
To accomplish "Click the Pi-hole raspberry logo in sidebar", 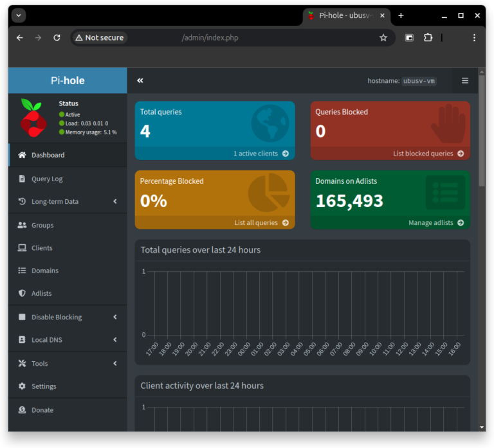I will tap(33, 118).
